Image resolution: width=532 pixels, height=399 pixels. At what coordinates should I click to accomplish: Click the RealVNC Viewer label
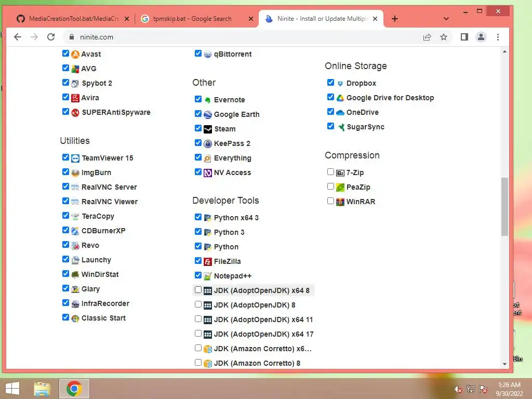110,202
